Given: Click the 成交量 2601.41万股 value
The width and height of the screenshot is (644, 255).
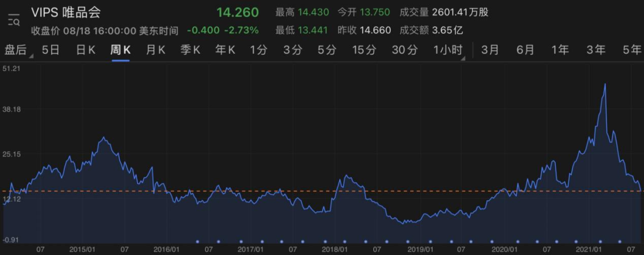Looking at the screenshot, I should 460,13.
